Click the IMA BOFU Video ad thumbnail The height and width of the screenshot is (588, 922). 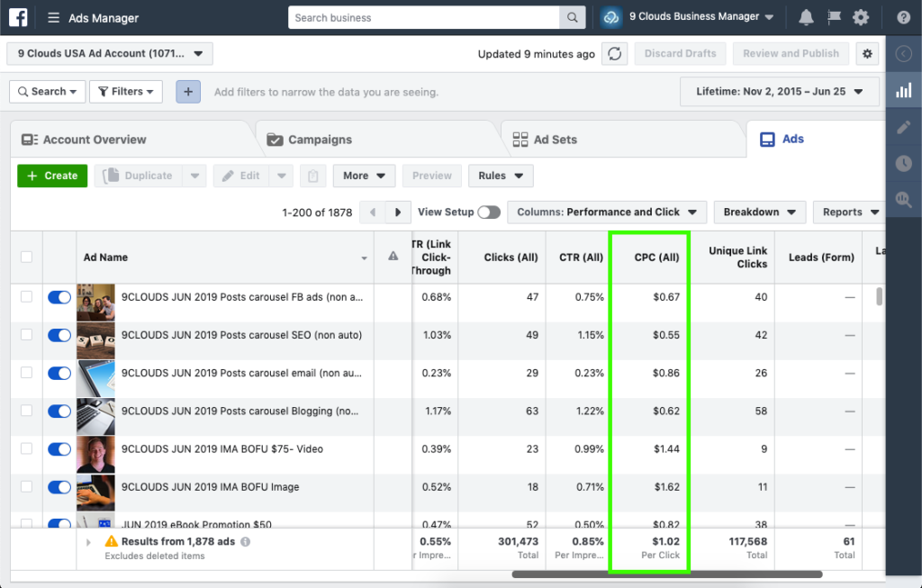pyautogui.click(x=95, y=455)
